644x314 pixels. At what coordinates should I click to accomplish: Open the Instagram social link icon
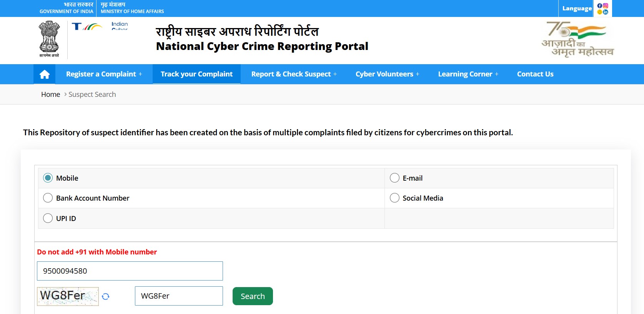(606, 6)
